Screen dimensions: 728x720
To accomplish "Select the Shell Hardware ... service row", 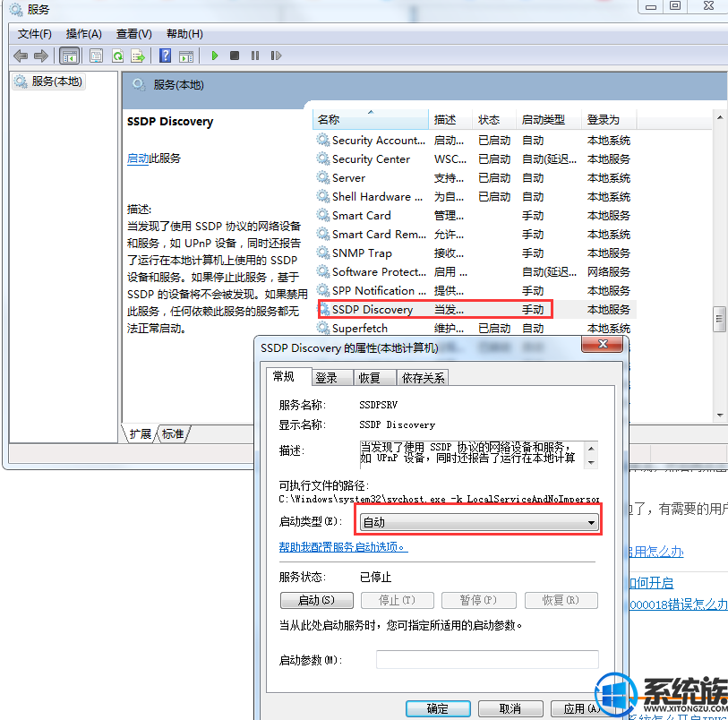I will pyautogui.click(x=475, y=196).
